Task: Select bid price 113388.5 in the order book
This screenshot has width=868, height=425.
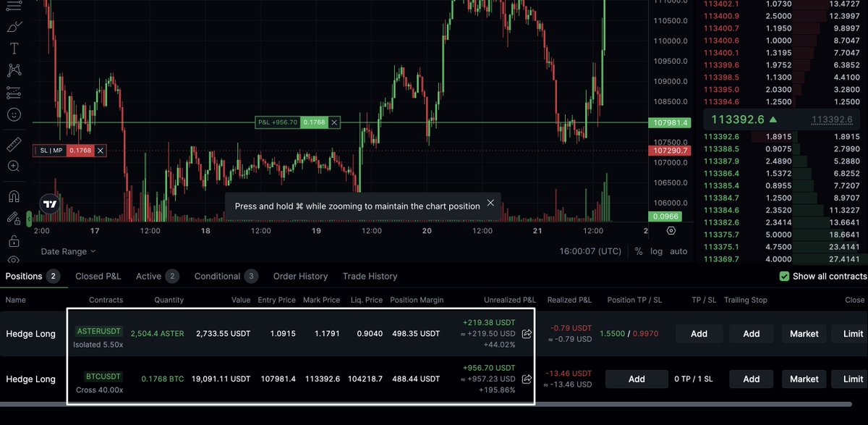Action: 721,148
